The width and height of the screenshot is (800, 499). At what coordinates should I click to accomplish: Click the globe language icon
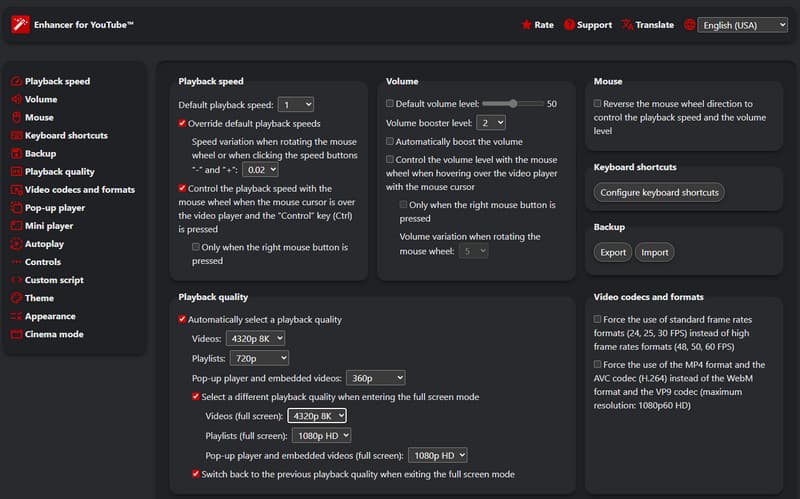click(689, 24)
